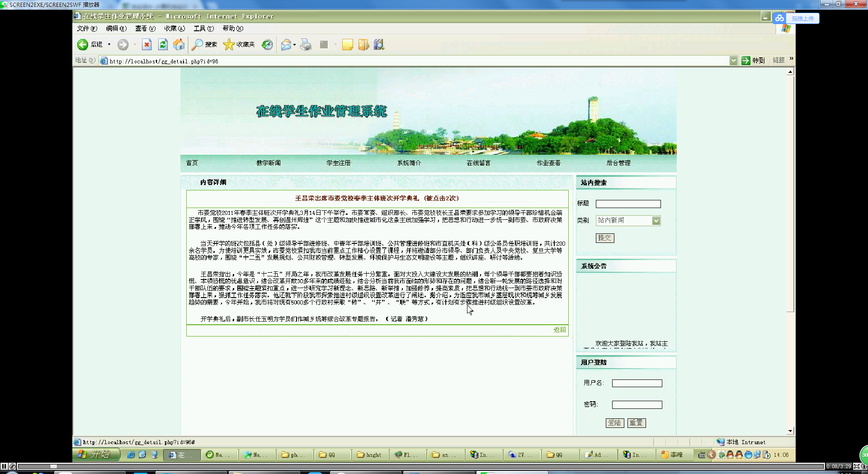Stop page loading with red X icon
Screen dimensions: 868x474
(146, 44)
